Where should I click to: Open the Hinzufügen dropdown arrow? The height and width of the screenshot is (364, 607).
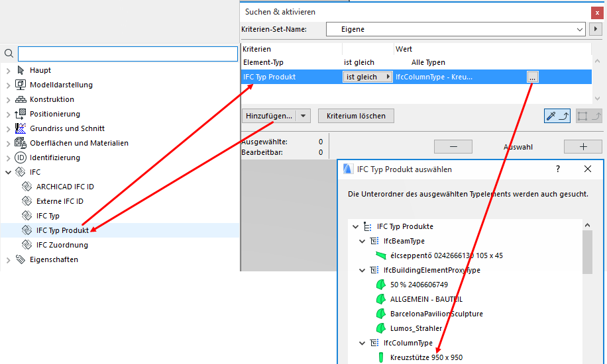pyautogui.click(x=303, y=116)
